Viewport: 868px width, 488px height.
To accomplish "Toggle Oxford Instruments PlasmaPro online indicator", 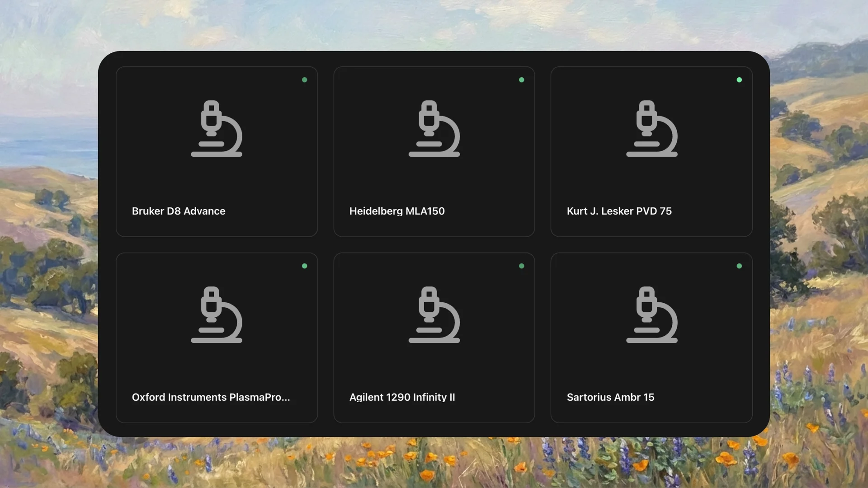I will [x=305, y=266].
